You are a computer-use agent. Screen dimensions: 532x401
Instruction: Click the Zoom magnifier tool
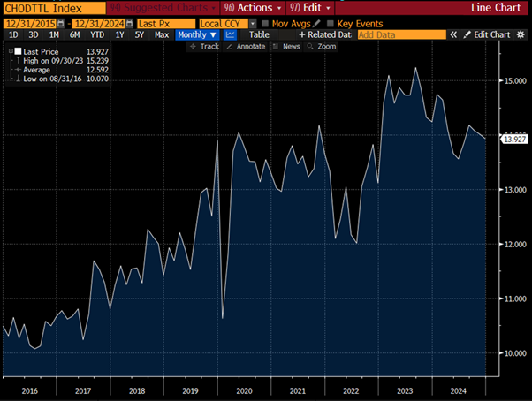pyautogui.click(x=322, y=46)
